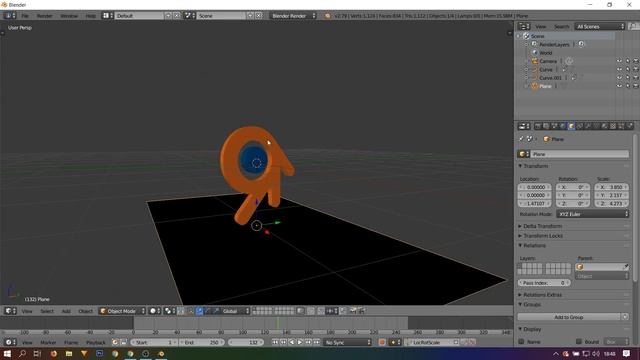Toggle the translate manipulator arrow icon
Viewport: 640px width, 360px height.
click(x=200, y=311)
